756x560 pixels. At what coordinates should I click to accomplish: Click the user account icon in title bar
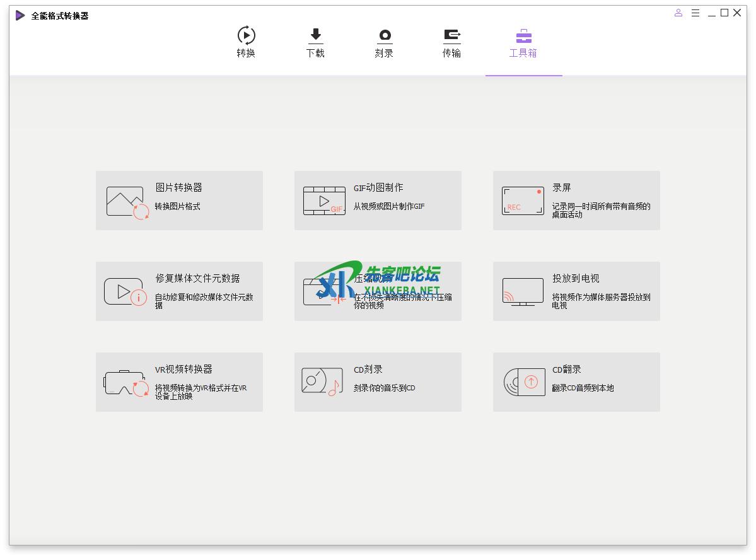coord(678,13)
